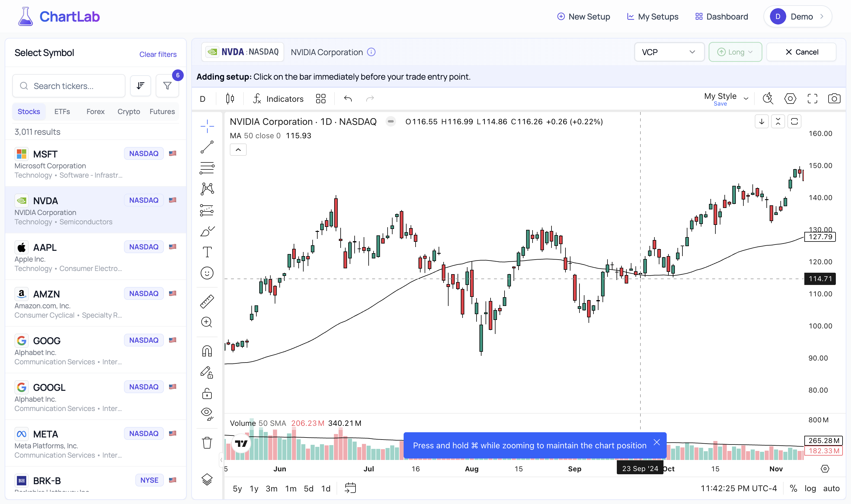The width and height of the screenshot is (851, 504).
Task: Open the emoji icons tool
Action: 207,273
